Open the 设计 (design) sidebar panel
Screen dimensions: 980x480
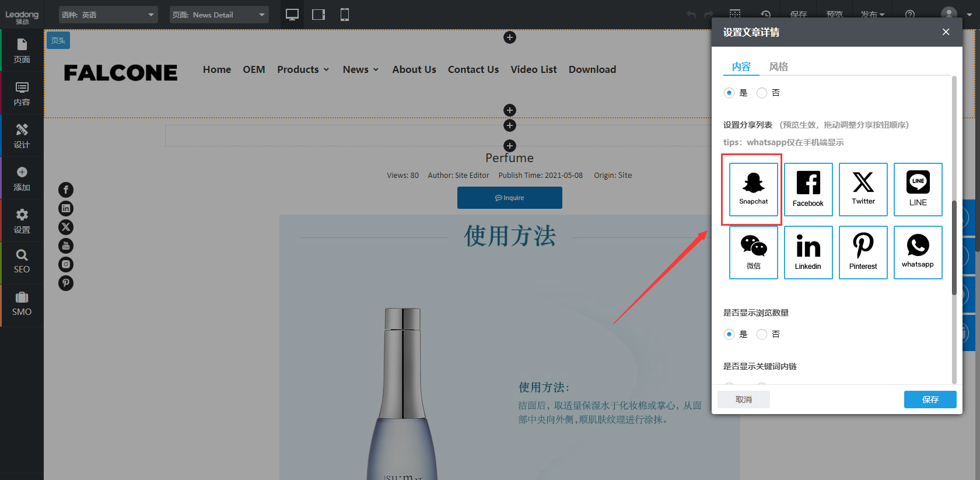coord(22,136)
